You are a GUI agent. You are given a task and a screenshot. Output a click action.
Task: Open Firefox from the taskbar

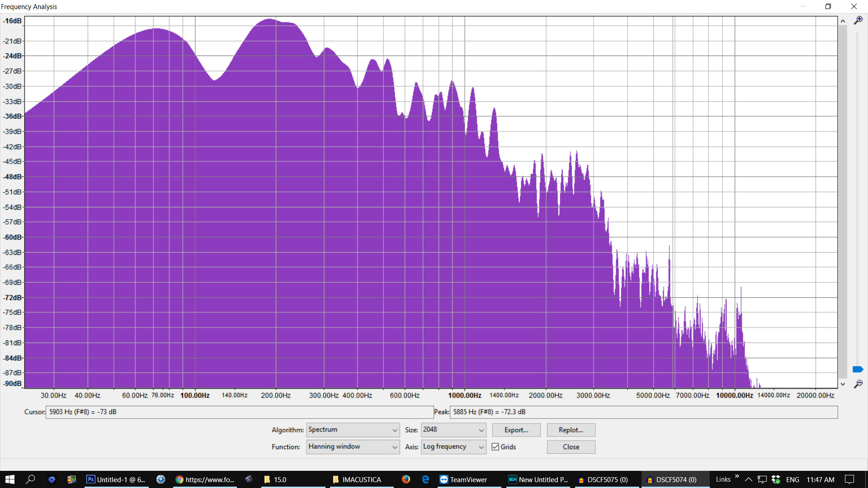(x=406, y=479)
